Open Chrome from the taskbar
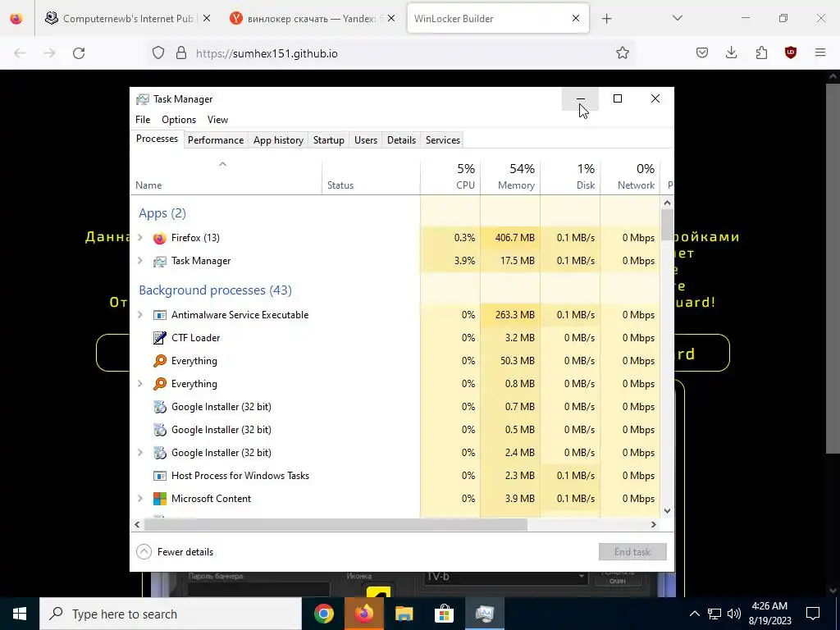 [323, 614]
